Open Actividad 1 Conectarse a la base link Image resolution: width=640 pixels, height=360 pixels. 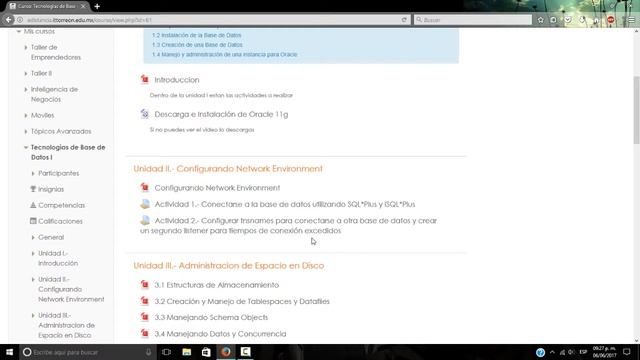pos(285,204)
